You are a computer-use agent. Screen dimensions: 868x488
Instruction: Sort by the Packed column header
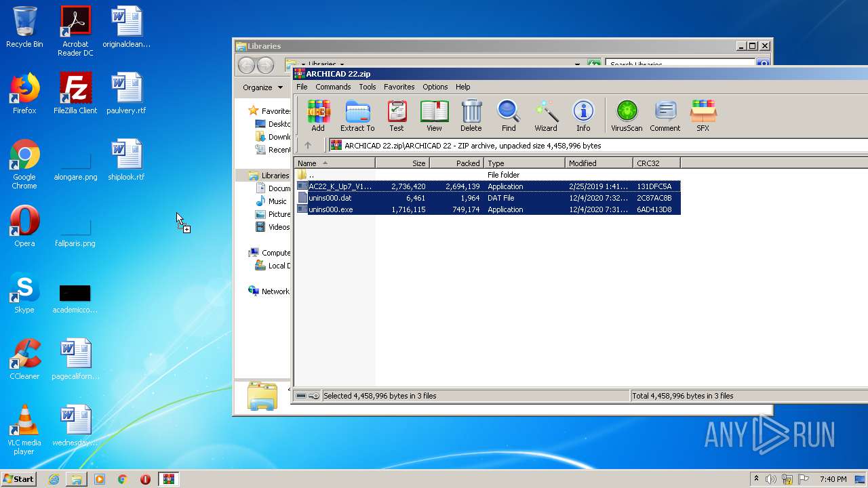[457, 163]
